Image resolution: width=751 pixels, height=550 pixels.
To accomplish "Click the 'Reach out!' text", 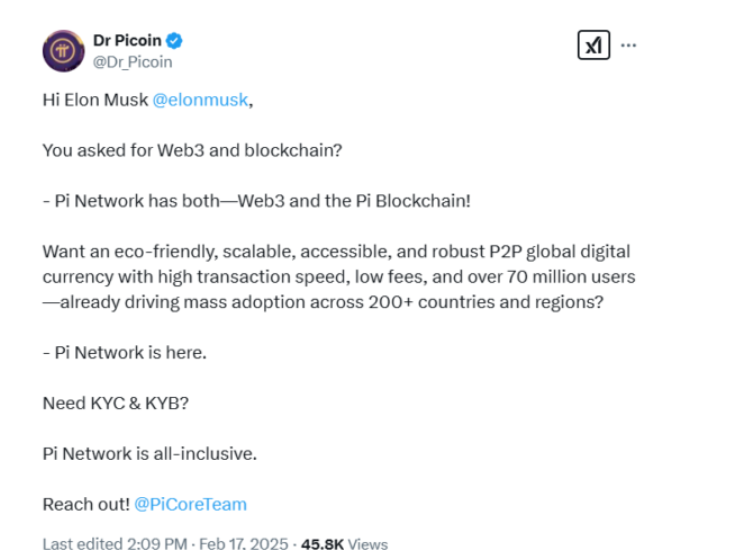I will 86,504.
